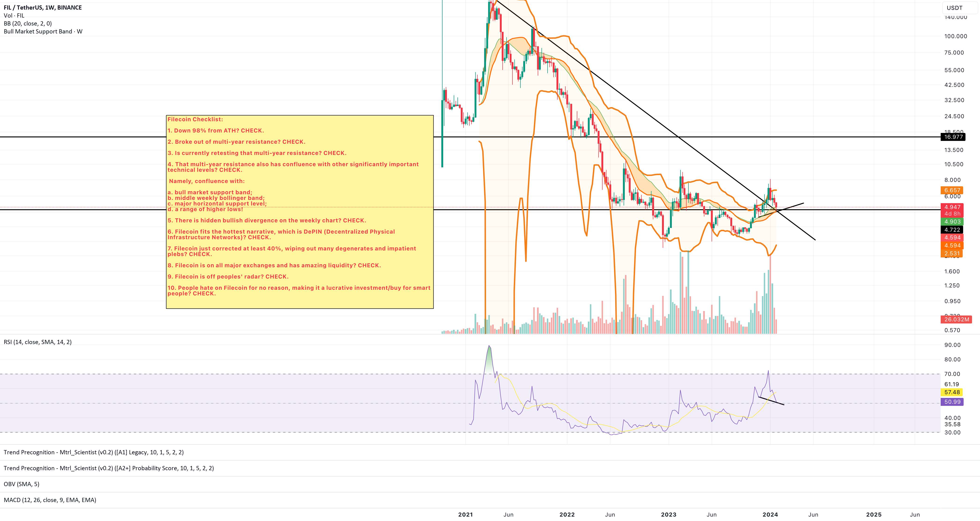Expand the Trend Precognition [A2+] Probability Score pane
This screenshot has width=980, height=521.
coord(109,469)
